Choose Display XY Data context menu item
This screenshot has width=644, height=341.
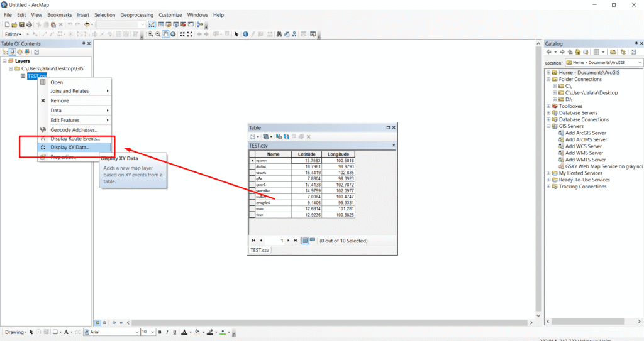coord(74,148)
